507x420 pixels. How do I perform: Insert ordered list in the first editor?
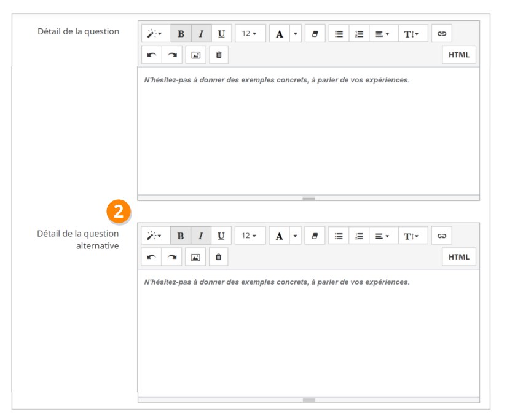tap(359, 33)
